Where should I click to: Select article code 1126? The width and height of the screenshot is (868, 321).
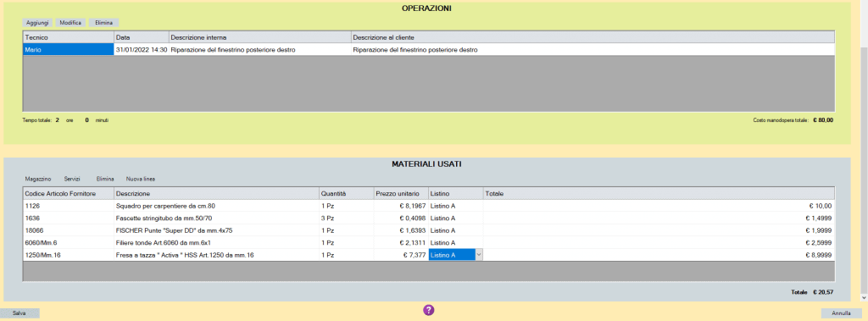coord(68,206)
